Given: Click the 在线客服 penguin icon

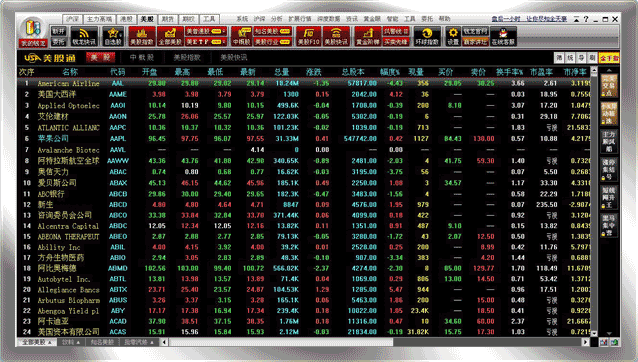Looking at the screenshot, I should (x=503, y=37).
